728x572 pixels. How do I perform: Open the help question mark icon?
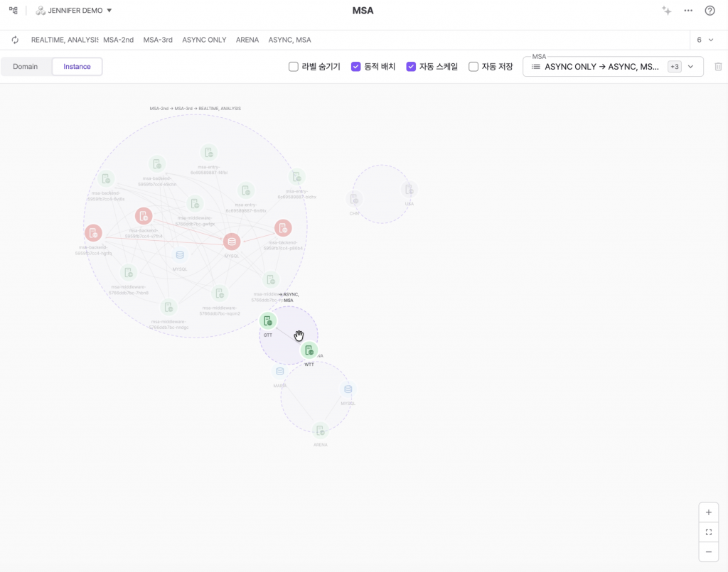(710, 11)
